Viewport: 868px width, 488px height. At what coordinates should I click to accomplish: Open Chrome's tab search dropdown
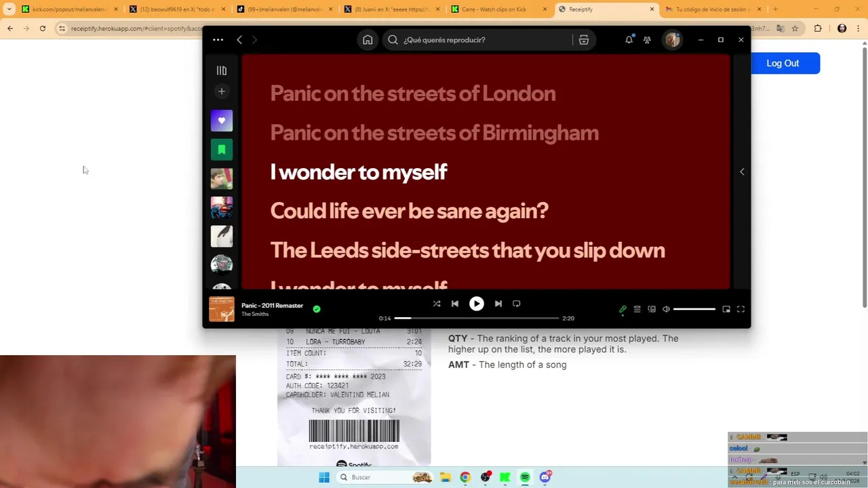(x=9, y=9)
